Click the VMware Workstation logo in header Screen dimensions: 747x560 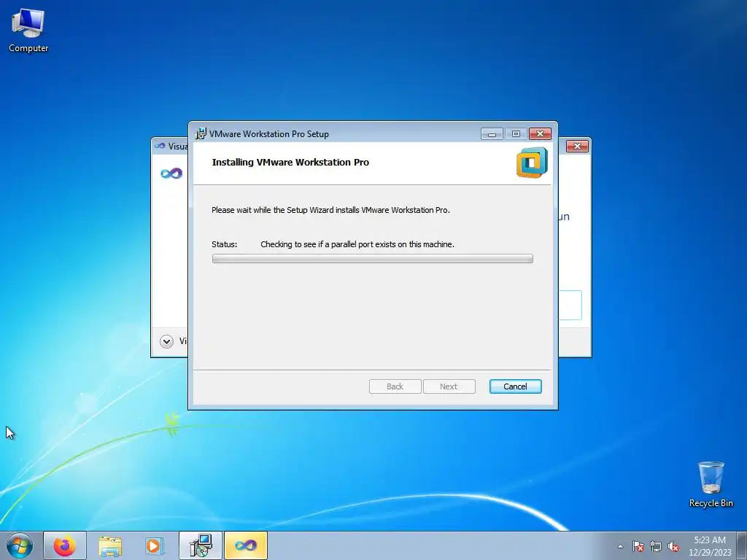pyautogui.click(x=532, y=163)
